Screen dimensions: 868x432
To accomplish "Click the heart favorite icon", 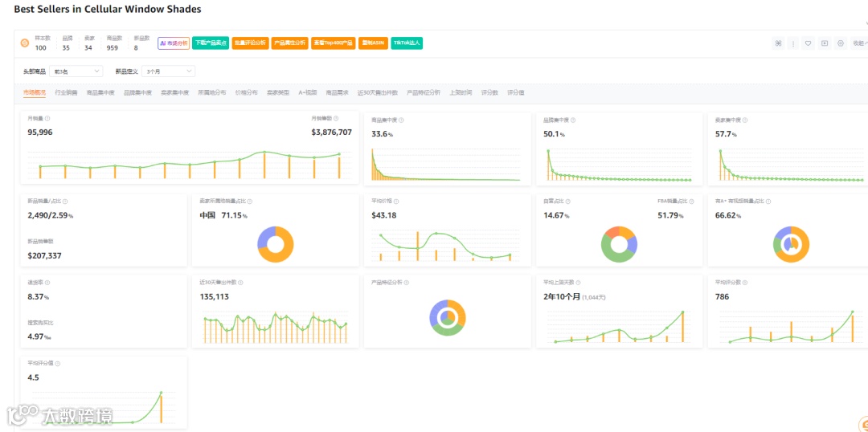I will click(x=809, y=43).
